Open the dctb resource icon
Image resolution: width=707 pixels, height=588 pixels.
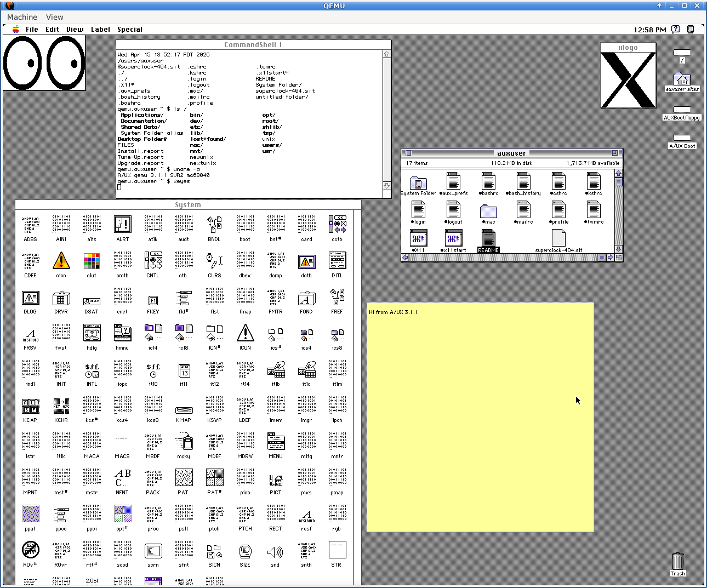306,261
